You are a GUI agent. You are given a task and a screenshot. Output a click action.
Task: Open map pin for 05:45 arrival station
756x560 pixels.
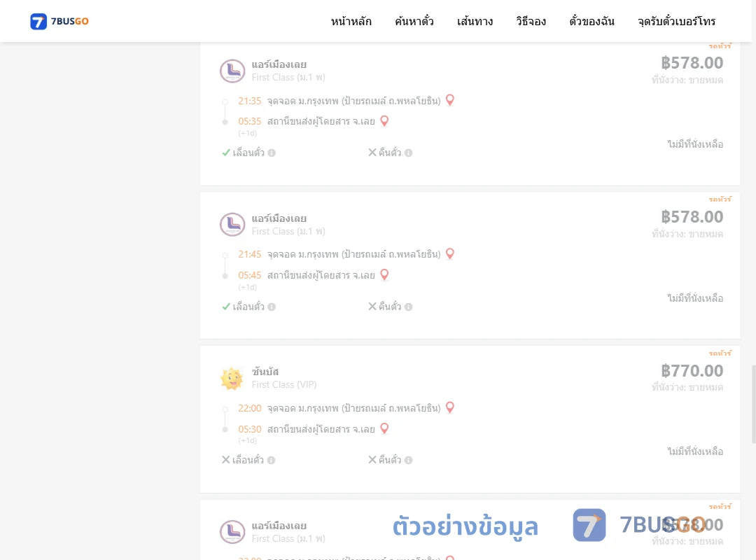point(384,274)
